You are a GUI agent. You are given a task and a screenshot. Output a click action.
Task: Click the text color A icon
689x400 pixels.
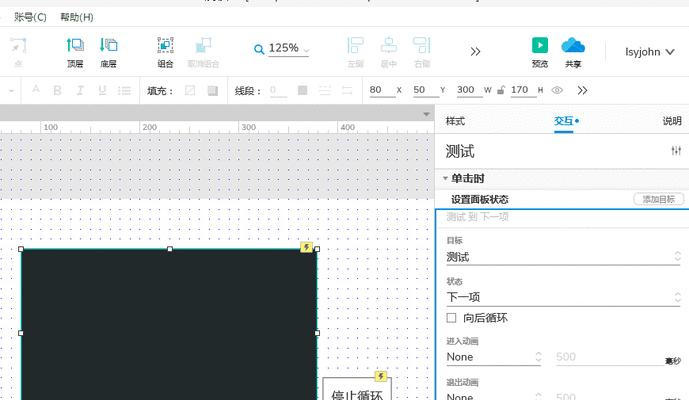click(36, 90)
